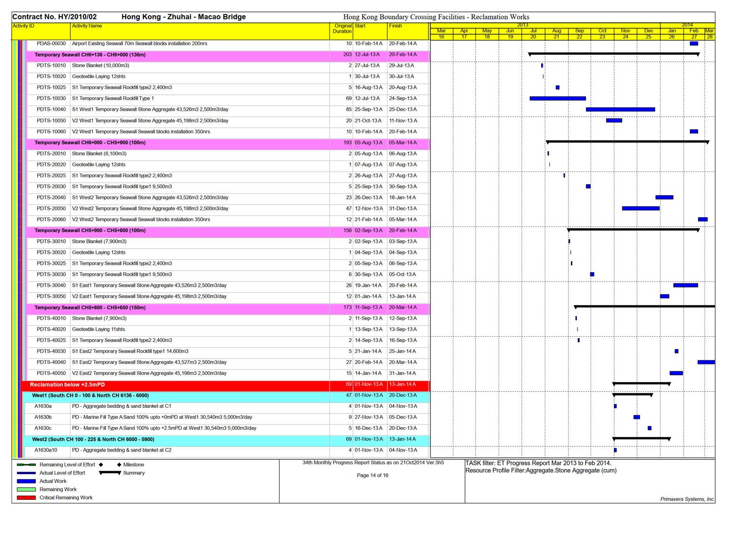Click the Original Duration column header
The height and width of the screenshot is (535, 756).
pos(341,31)
